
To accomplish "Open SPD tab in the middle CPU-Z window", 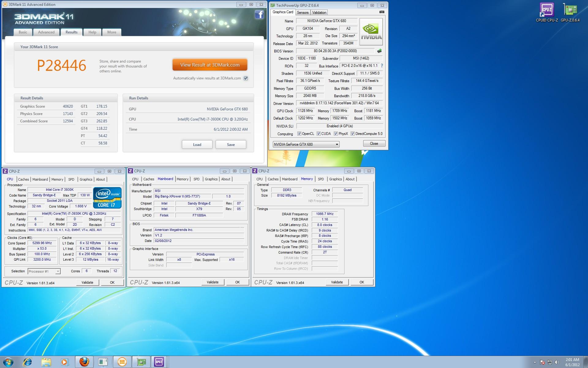I will pos(197,179).
